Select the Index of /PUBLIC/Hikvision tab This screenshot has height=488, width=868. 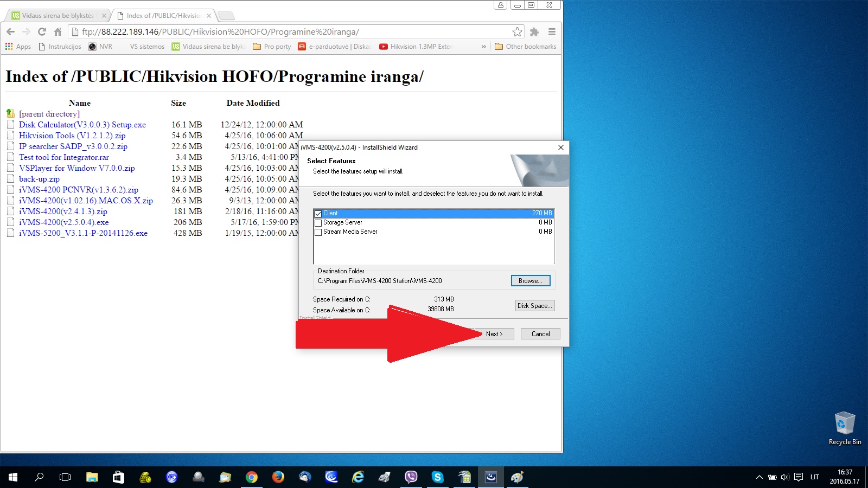163,16
